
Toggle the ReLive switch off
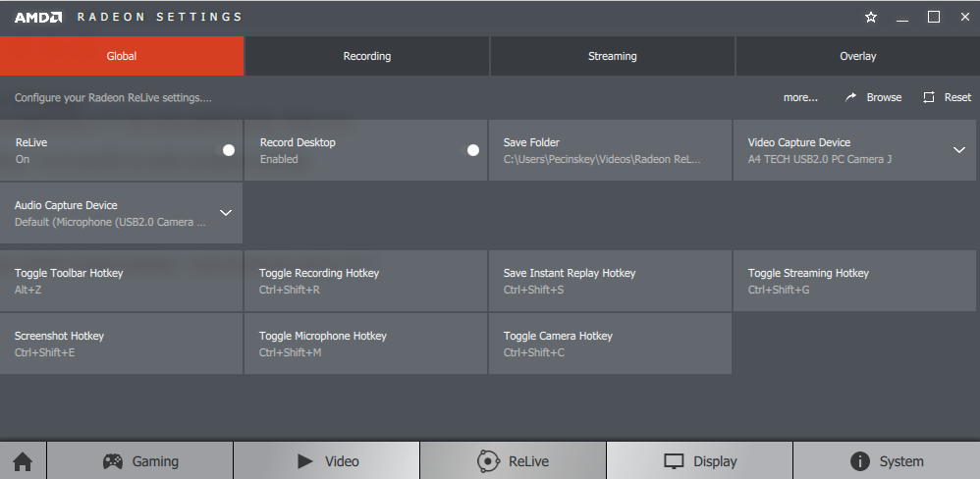pyautogui.click(x=229, y=150)
